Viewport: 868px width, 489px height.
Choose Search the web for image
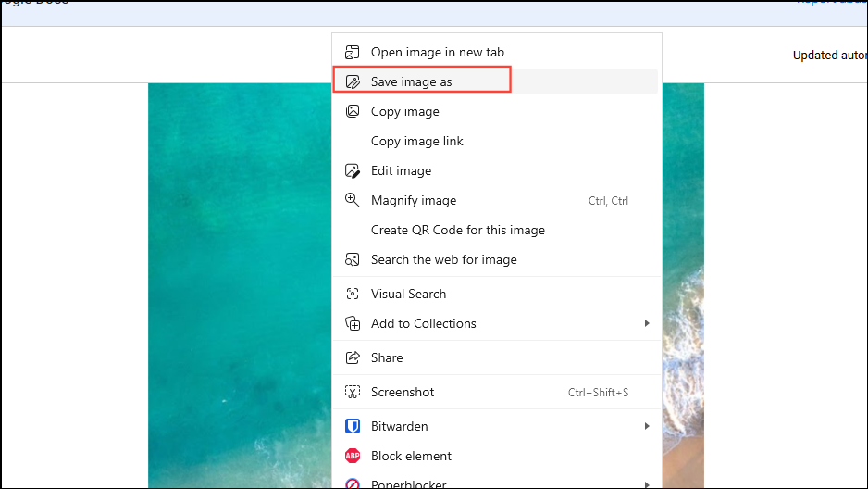(497, 259)
